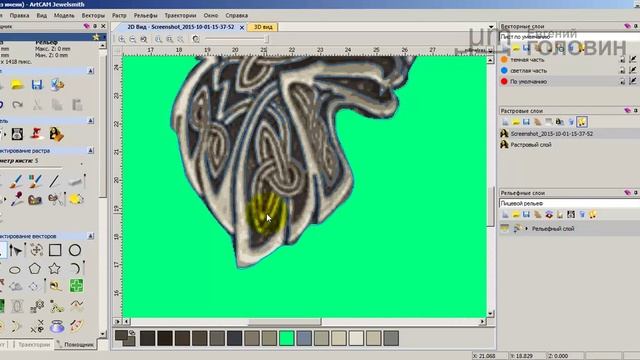The width and height of the screenshot is (640, 360).
Task: Open file with yellow folder icon in left panel
Action: pyautogui.click(x=17, y=84)
